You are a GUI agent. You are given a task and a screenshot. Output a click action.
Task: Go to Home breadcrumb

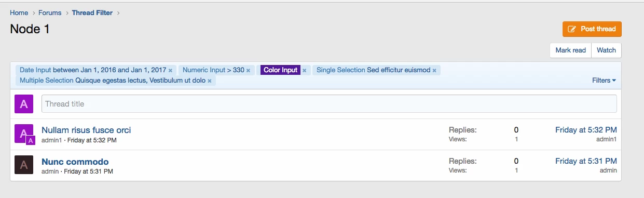[19, 12]
